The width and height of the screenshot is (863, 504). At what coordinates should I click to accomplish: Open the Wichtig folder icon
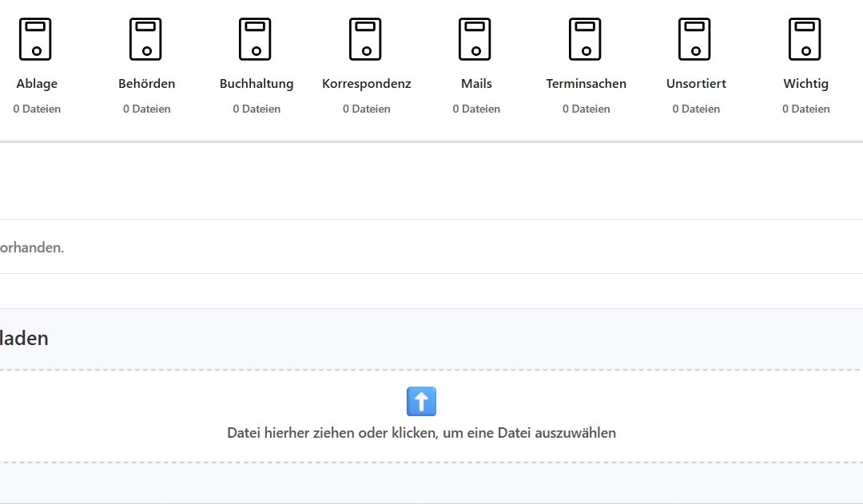(x=804, y=39)
